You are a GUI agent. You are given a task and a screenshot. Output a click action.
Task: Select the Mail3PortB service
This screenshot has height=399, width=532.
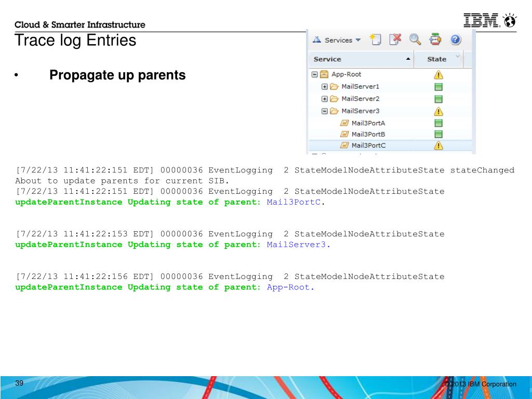[x=368, y=135]
